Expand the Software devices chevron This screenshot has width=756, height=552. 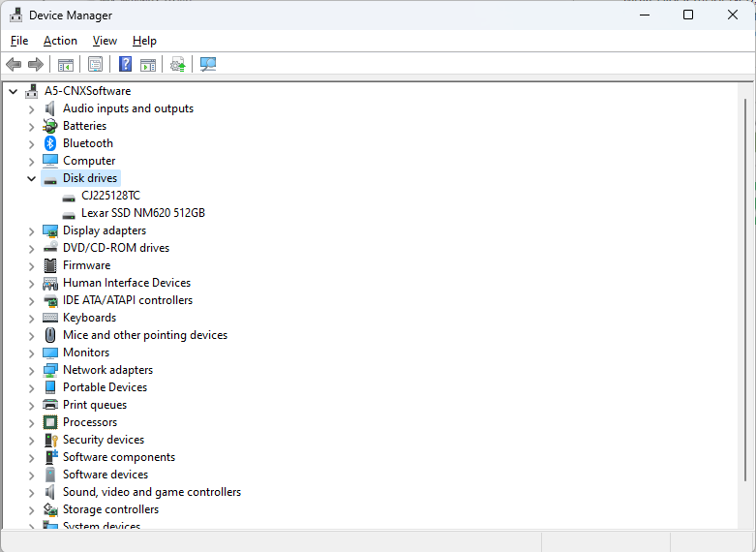coord(31,475)
